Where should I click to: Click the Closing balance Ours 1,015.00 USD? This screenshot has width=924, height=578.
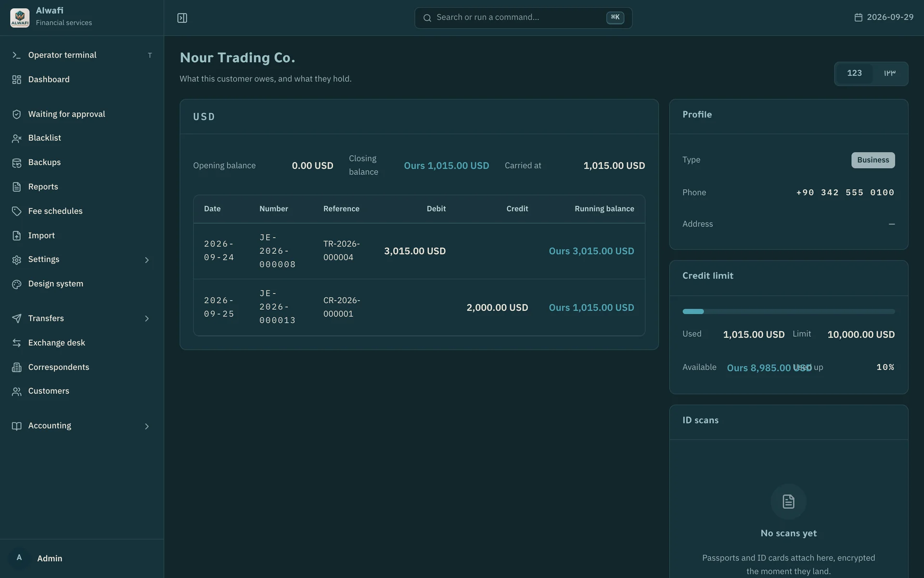446,166
